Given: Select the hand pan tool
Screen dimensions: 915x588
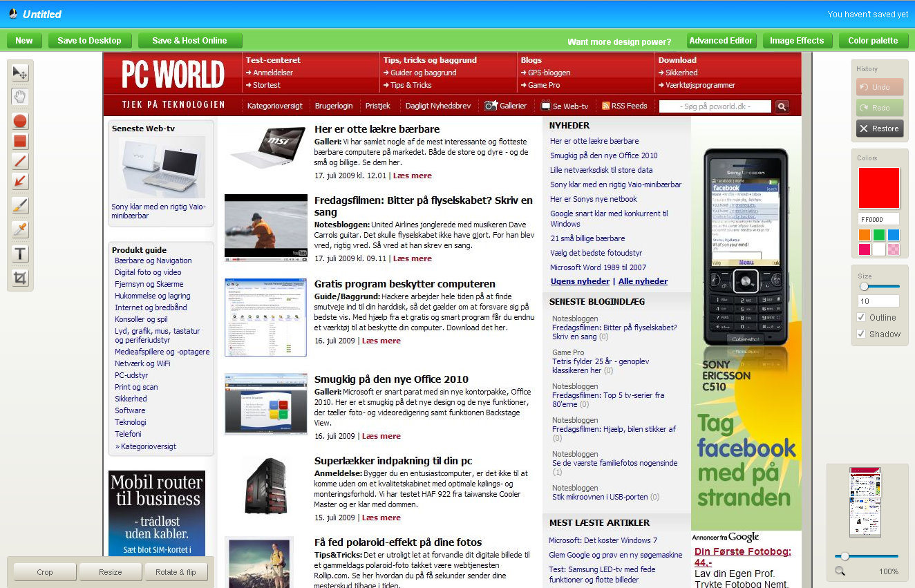Looking at the screenshot, I should pyautogui.click(x=19, y=97).
